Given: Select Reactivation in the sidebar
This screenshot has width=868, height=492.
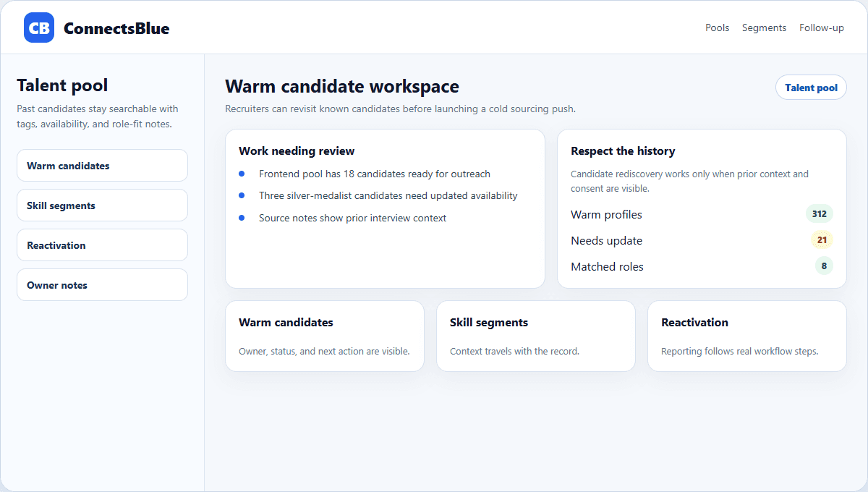Looking at the screenshot, I should (102, 245).
